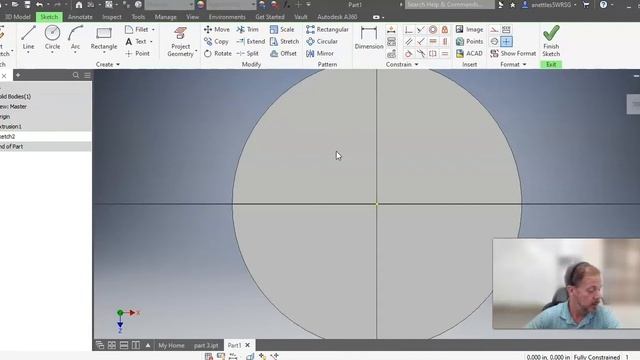Image resolution: width=640 pixels, height=360 pixels.
Task: Select the Split tool
Action: point(248,53)
